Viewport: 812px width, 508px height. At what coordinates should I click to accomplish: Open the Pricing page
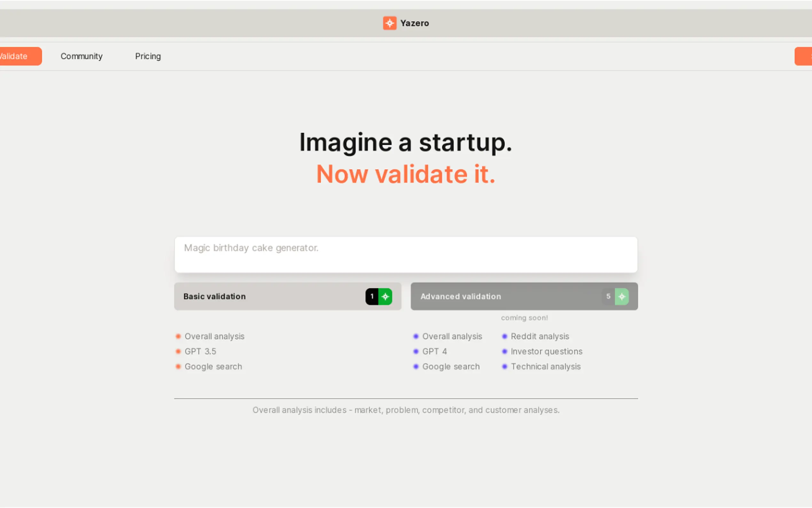148,56
